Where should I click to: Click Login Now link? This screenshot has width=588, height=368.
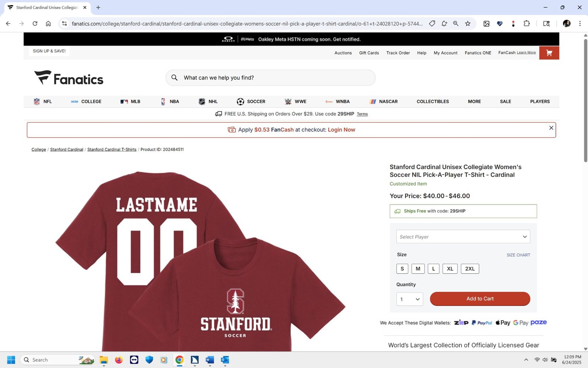coord(341,130)
